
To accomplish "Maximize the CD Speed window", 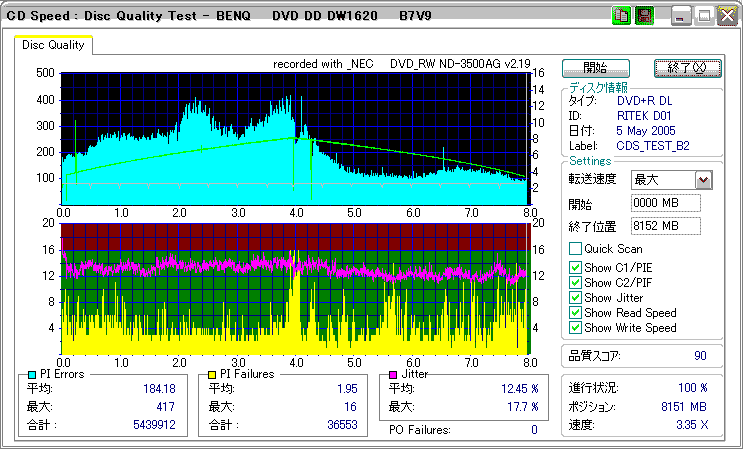I will (703, 16).
